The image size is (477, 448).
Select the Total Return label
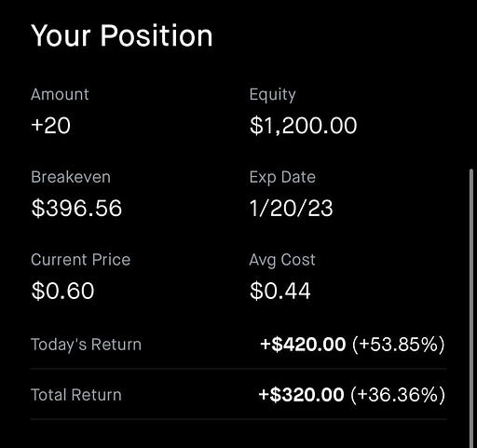76,395
